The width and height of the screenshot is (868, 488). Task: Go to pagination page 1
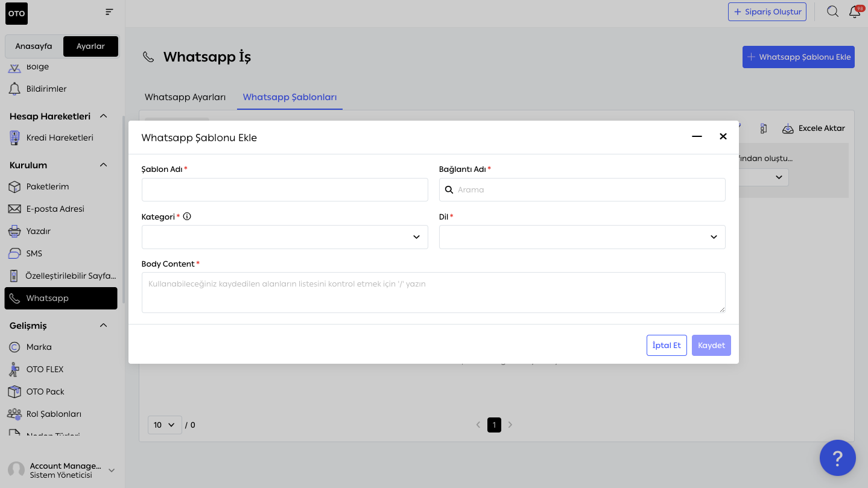(494, 425)
